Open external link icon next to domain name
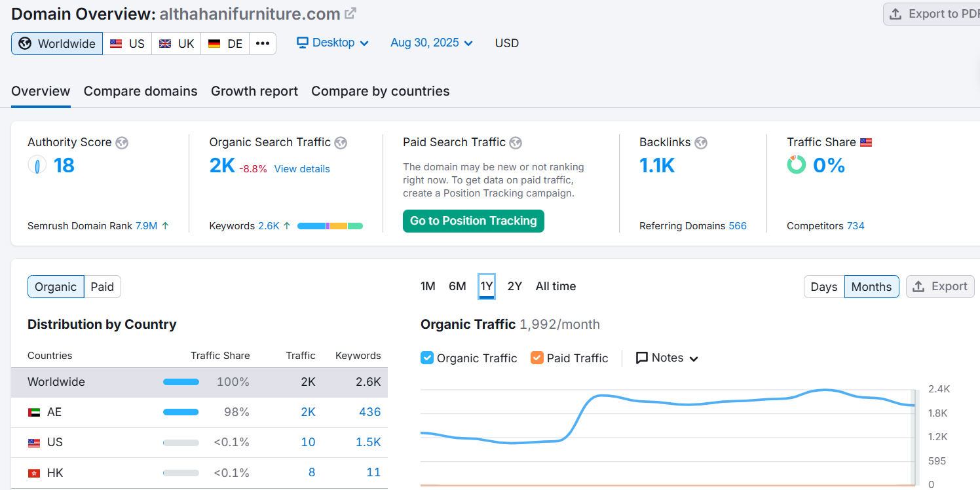This screenshot has width=980, height=490. point(350,13)
